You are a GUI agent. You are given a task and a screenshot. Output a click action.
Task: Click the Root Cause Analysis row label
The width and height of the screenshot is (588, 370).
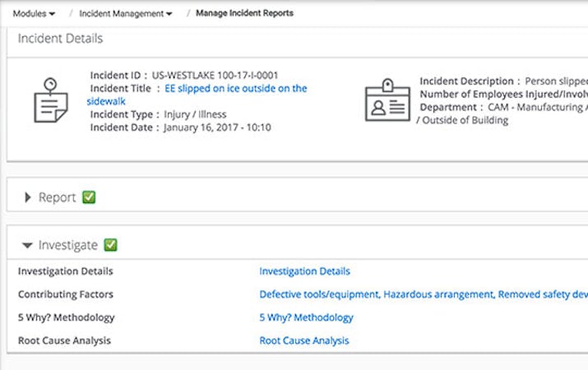64,340
